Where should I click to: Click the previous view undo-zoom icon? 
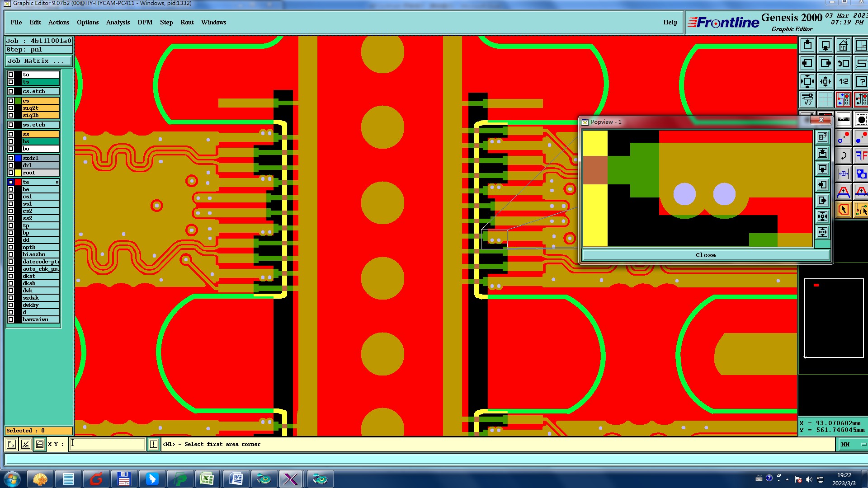pos(843,63)
